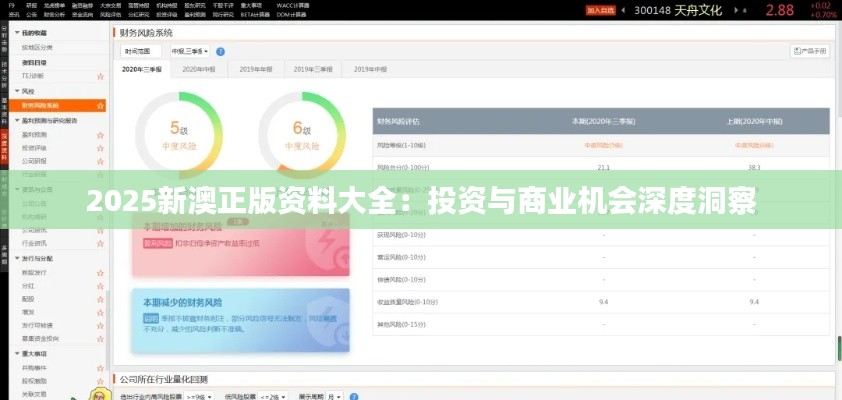Click the 时间范围 field
Screen dimensions: 842x400
click(141, 51)
